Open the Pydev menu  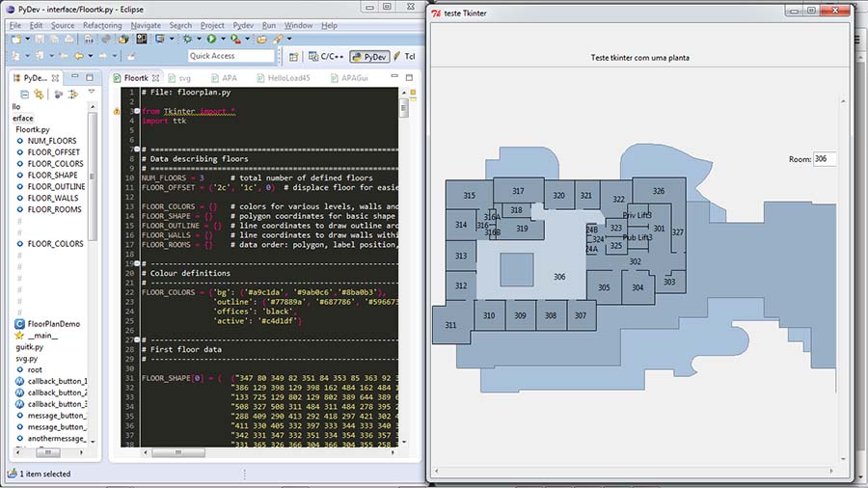(243, 25)
